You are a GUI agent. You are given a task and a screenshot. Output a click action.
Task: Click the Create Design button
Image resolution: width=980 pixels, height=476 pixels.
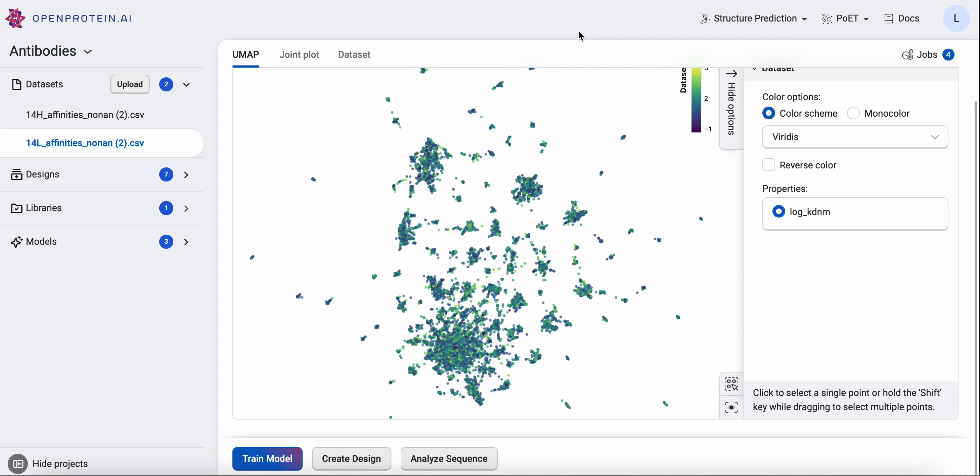[x=351, y=459]
